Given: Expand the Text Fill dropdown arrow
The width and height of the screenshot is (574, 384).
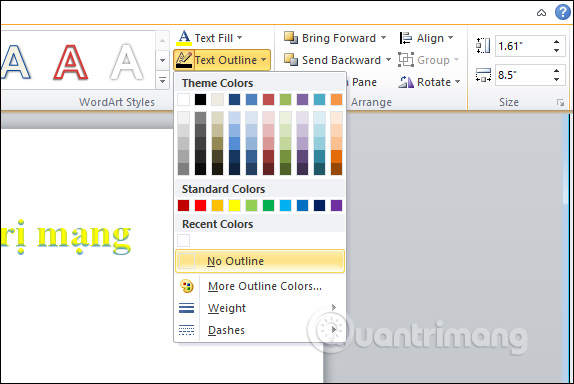Looking at the screenshot, I should [239, 38].
